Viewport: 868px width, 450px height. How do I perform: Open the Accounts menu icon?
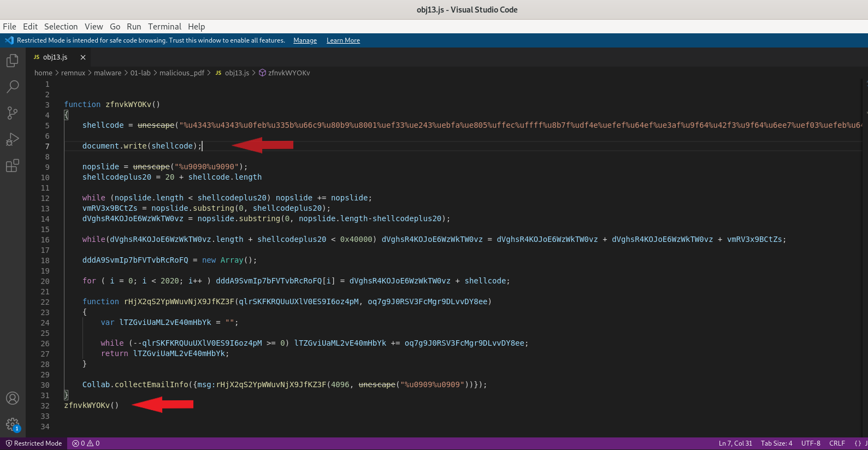coord(13,398)
